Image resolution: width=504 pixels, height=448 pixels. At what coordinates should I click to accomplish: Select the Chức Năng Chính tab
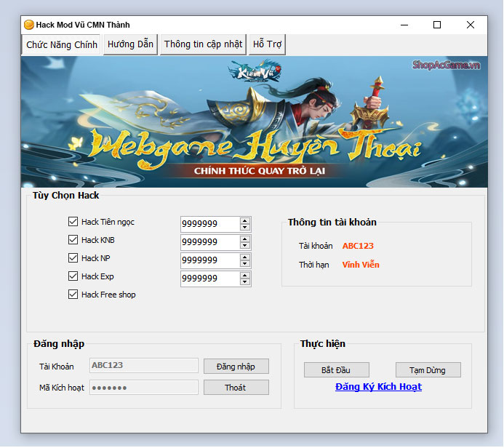coord(62,44)
